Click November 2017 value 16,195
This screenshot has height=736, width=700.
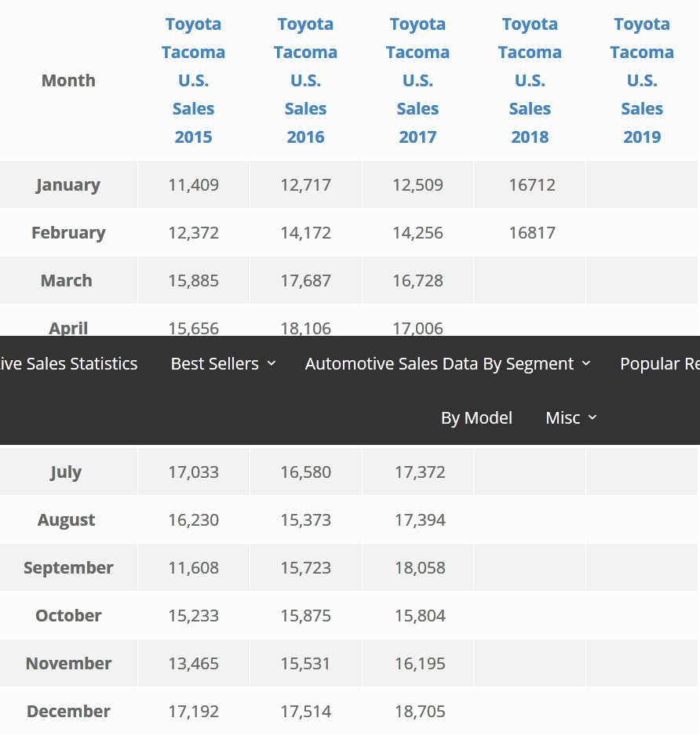(x=420, y=664)
